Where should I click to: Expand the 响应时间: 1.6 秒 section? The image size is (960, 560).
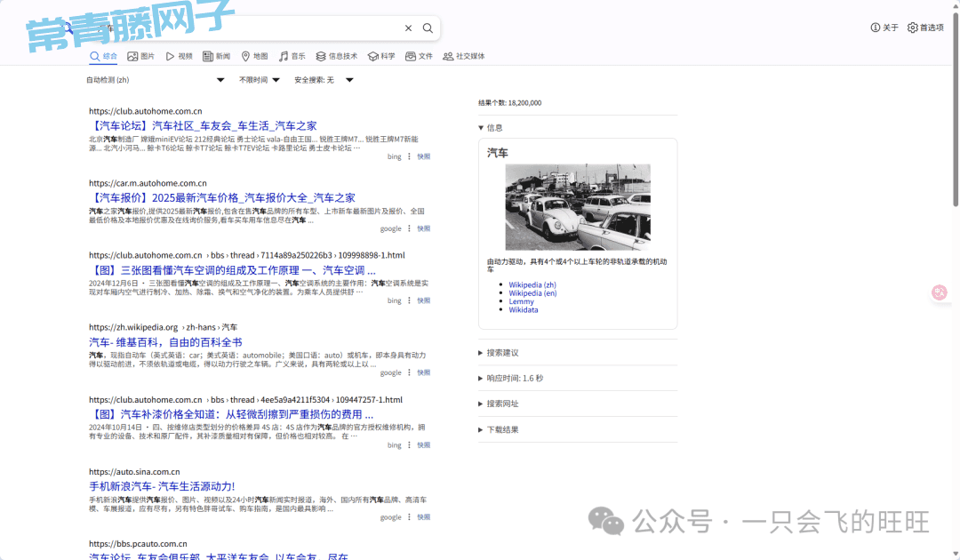tap(510, 379)
